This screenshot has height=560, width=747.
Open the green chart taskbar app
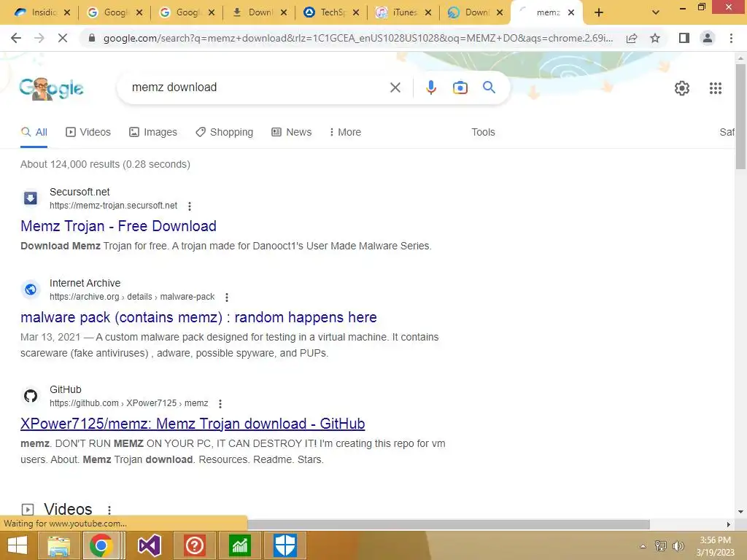coord(240,545)
